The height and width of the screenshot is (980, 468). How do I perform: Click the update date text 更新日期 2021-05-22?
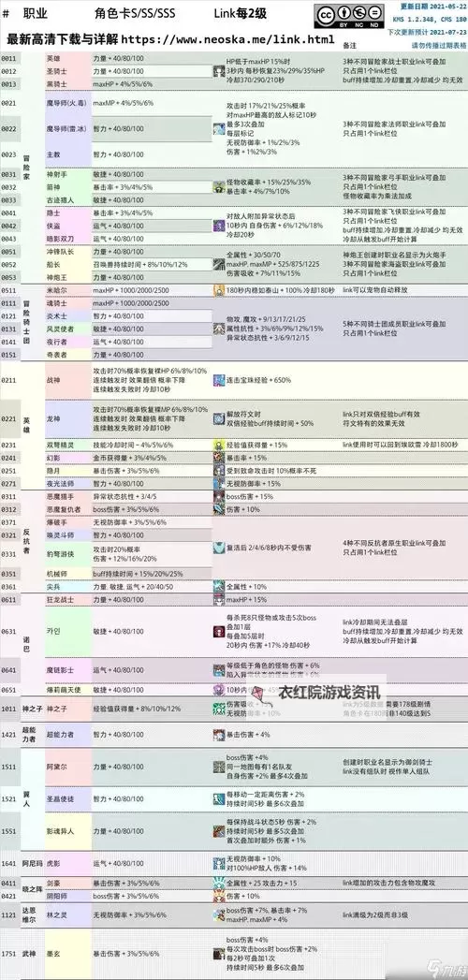(432, 7)
